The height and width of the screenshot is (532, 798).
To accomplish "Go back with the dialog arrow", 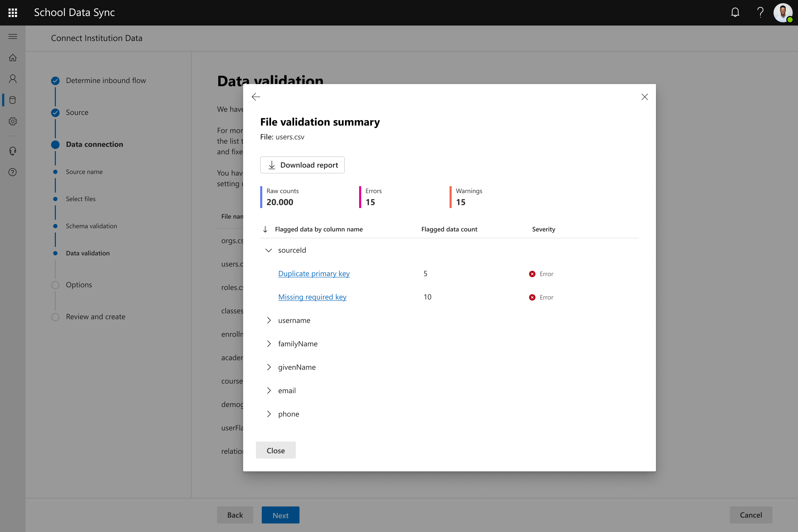I will [256, 97].
